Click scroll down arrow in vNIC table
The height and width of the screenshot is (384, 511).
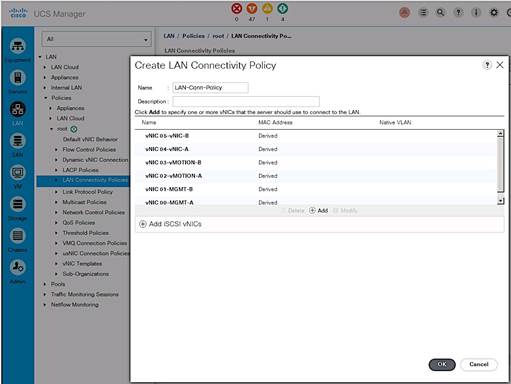point(500,201)
